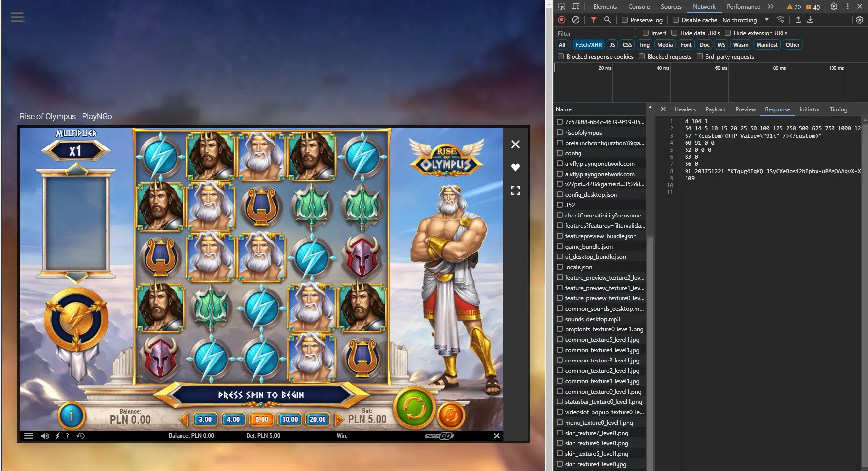Screen dimensions: 868x471
Task: Toggle fast play lightning icon
Action: [57, 436]
